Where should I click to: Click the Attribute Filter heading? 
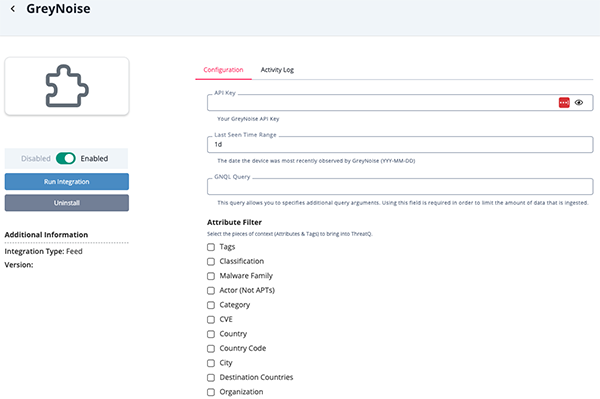tap(234, 222)
